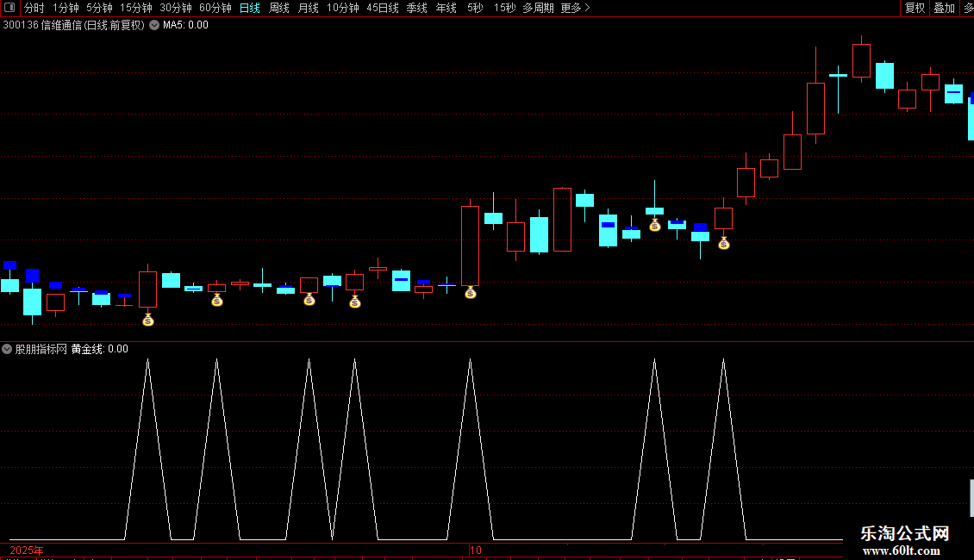Click the highest red candlestick at the chart peak
Image resolution: width=974 pixels, height=560 pixels.
tap(862, 60)
